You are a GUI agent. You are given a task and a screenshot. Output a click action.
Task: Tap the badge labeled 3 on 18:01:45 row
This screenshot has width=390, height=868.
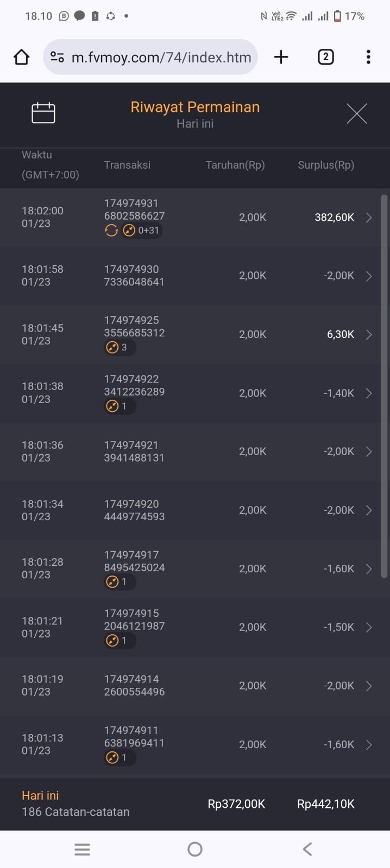point(118,347)
